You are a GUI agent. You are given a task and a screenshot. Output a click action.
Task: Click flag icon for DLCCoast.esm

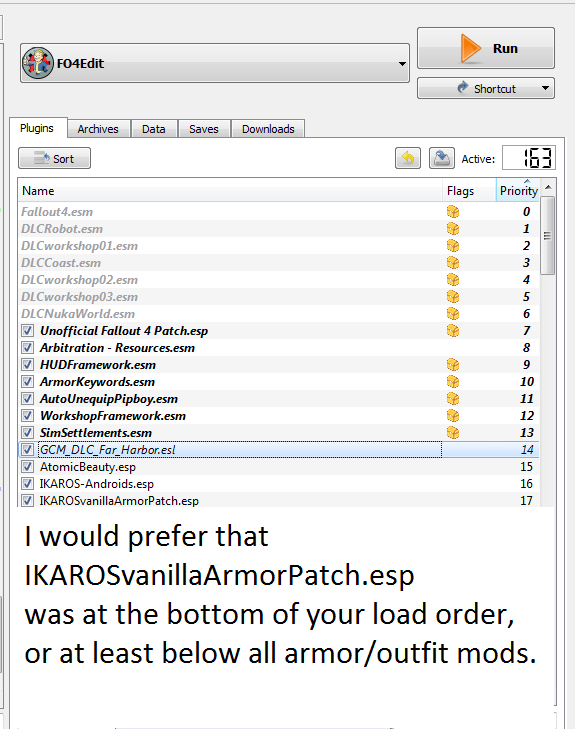point(453,263)
